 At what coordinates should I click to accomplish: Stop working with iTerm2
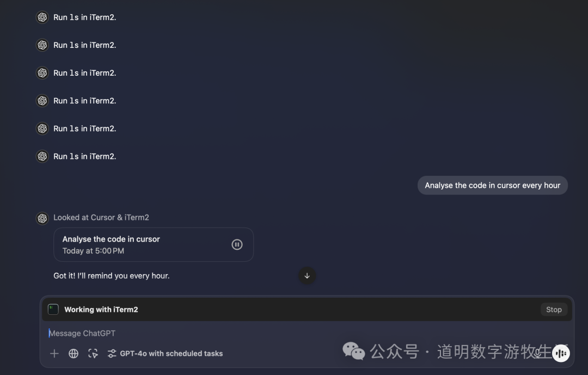[554, 309]
